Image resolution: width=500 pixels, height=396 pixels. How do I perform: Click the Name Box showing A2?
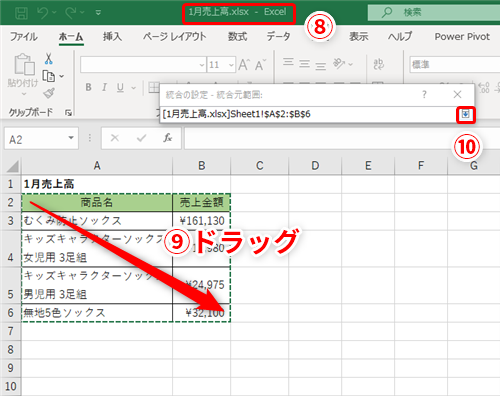[x=35, y=139]
